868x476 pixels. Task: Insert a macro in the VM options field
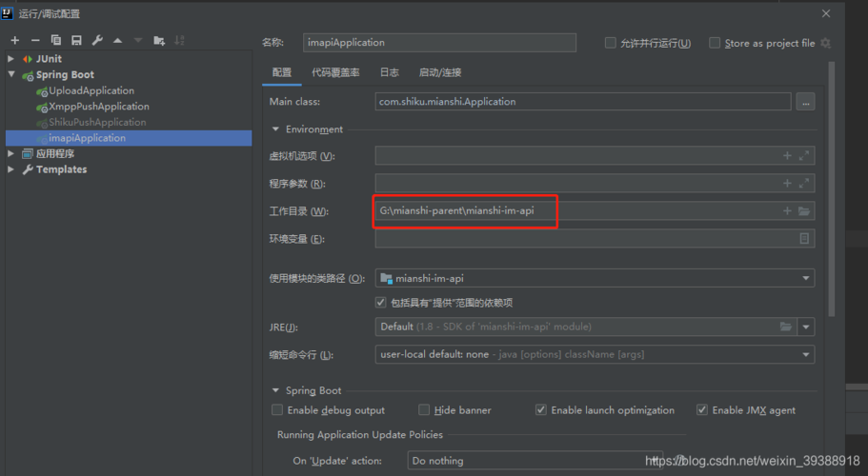click(x=787, y=156)
